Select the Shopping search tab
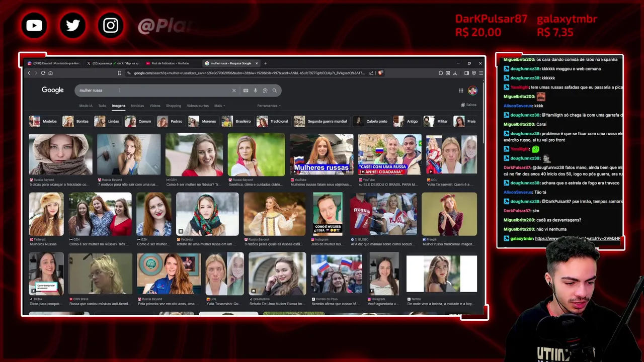This screenshot has height=362, width=644. (174, 106)
